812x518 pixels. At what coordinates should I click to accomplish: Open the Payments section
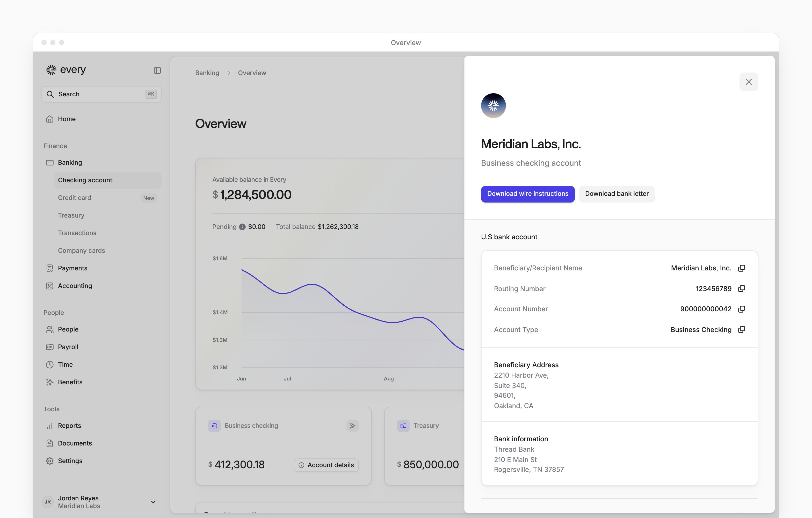point(101,268)
